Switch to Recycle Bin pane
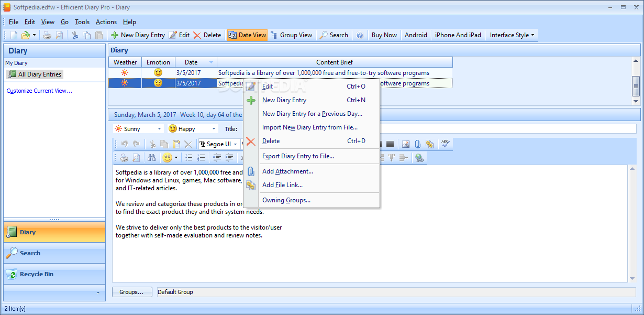 (54, 274)
